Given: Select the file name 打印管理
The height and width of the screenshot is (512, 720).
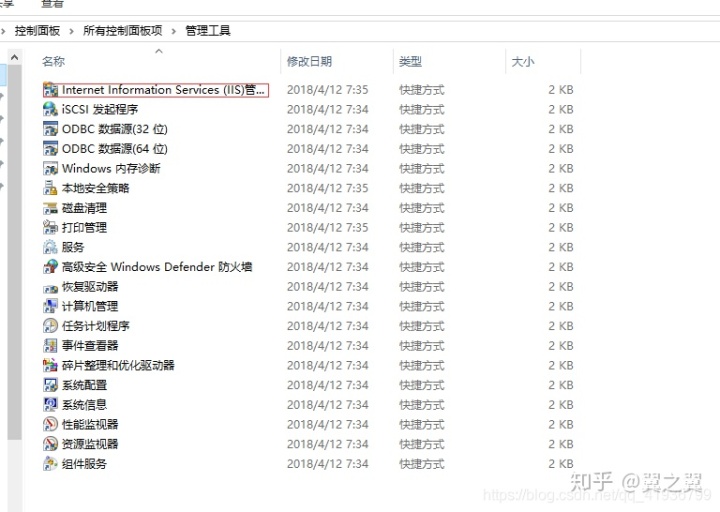Looking at the screenshot, I should [x=84, y=228].
